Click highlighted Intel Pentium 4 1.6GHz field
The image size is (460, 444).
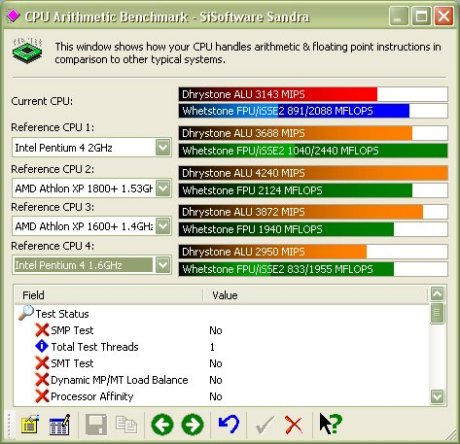(x=92, y=265)
